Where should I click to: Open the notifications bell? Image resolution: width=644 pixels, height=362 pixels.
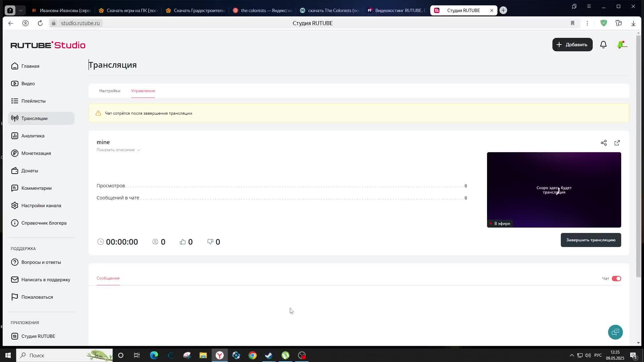pyautogui.click(x=603, y=45)
